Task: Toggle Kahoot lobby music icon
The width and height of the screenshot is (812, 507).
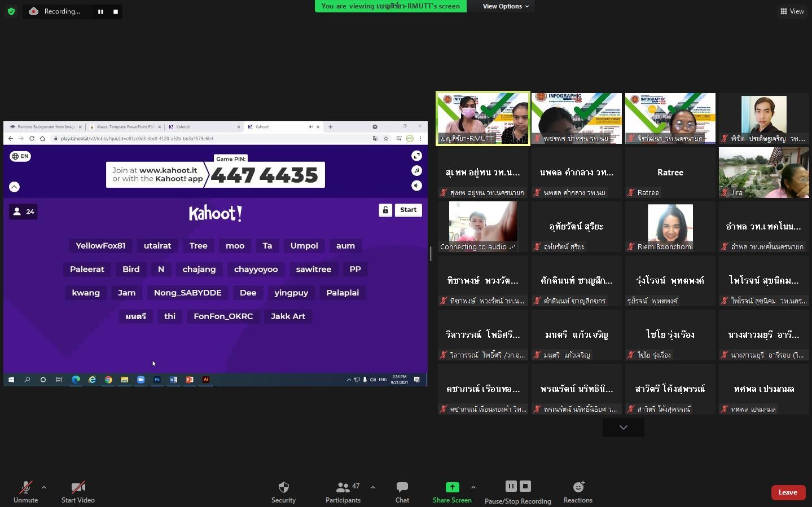Action: point(416,170)
